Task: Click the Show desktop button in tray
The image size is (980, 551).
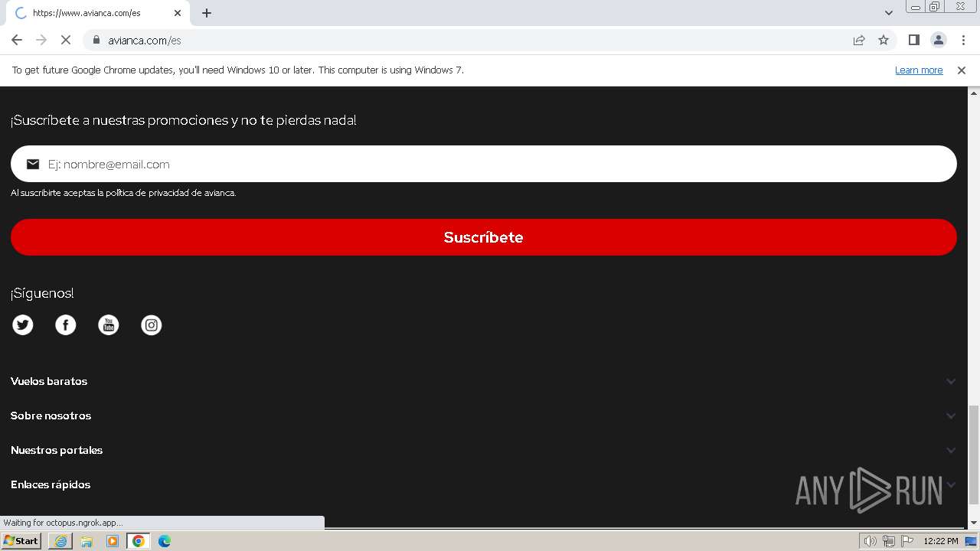Action: pos(971,541)
